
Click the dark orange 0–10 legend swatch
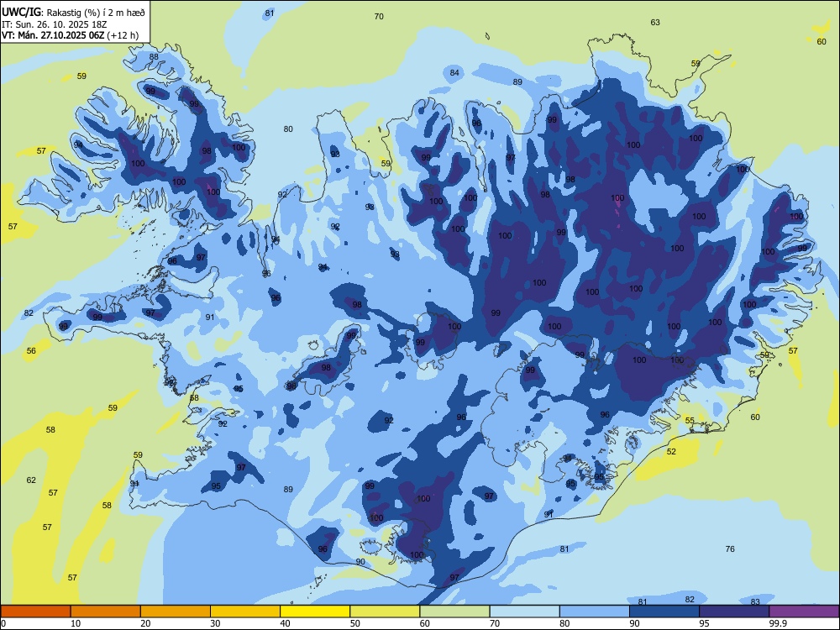pos(35,612)
